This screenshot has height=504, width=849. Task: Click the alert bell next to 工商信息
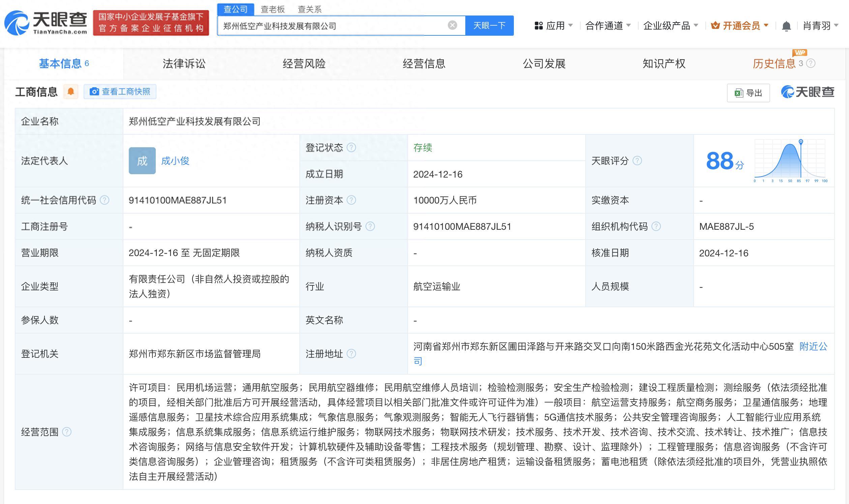click(71, 92)
